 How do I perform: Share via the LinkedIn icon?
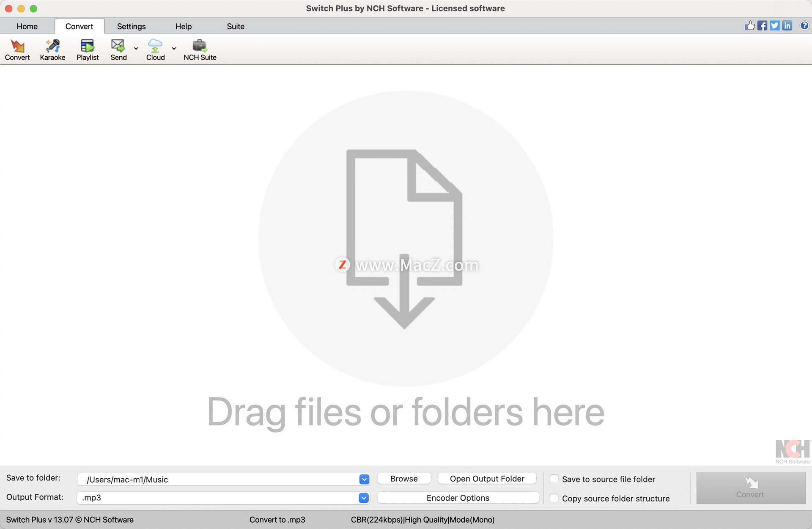[x=787, y=26]
